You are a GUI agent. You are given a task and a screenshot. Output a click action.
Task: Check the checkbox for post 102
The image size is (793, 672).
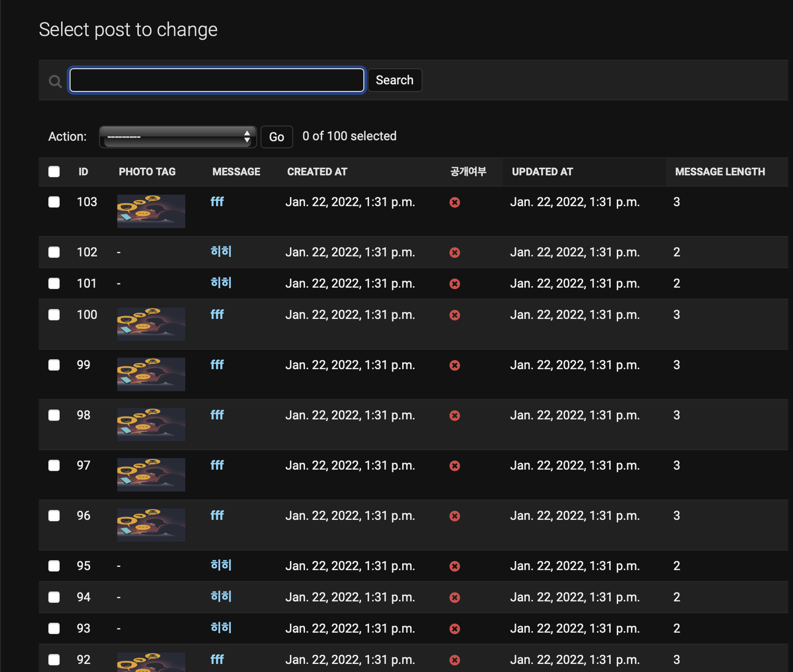click(x=54, y=252)
